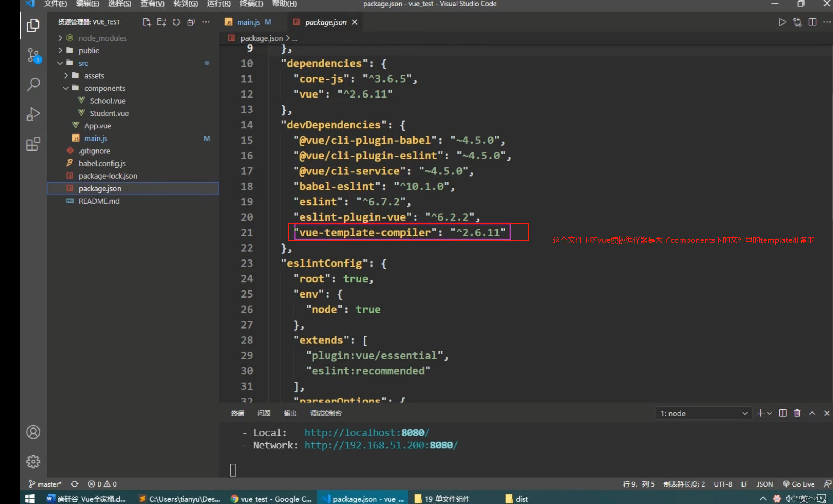
Task: Open the new terminal dropdown arrow
Action: point(769,413)
